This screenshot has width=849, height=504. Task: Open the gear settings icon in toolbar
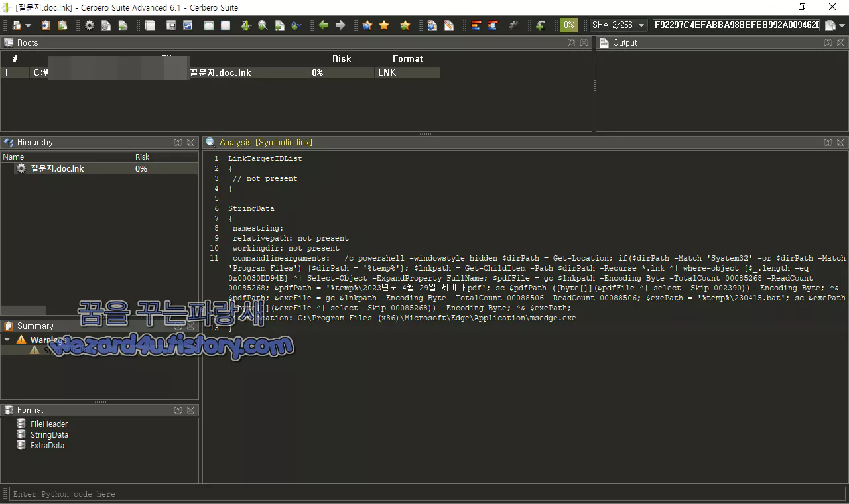pos(90,25)
